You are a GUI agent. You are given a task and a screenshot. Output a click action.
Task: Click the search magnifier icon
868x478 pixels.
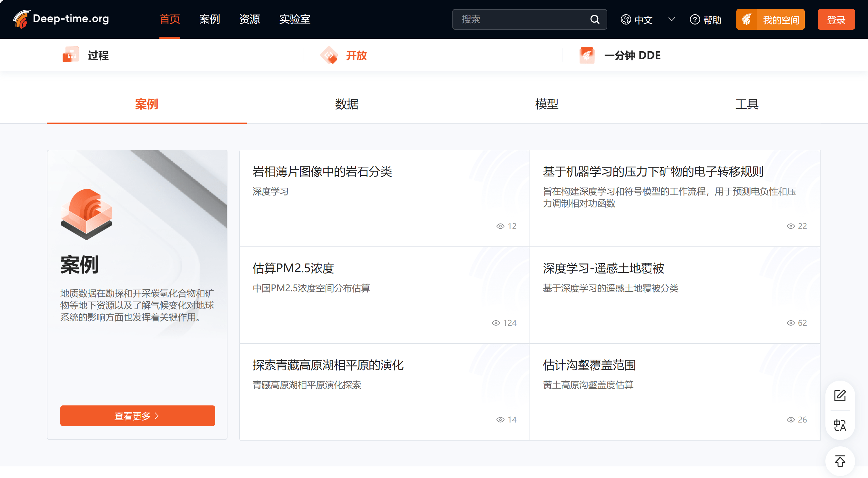(x=595, y=20)
